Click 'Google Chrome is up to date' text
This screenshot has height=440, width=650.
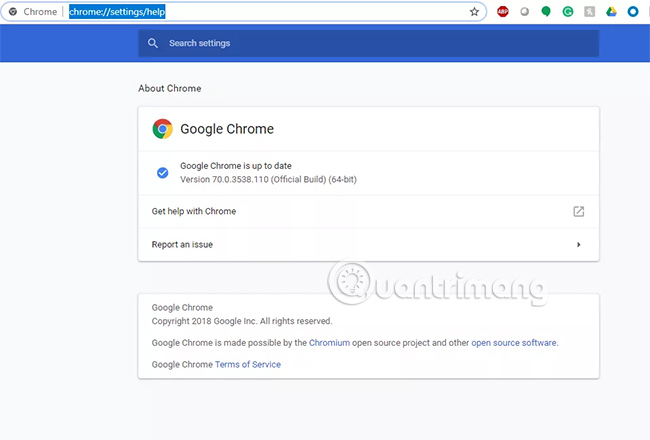[235, 166]
